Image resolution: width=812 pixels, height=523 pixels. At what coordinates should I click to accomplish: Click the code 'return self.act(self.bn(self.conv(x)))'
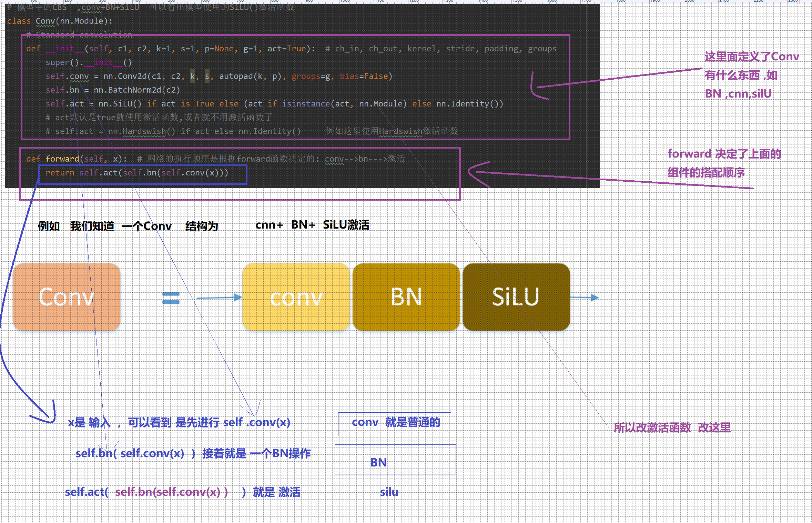click(x=137, y=173)
